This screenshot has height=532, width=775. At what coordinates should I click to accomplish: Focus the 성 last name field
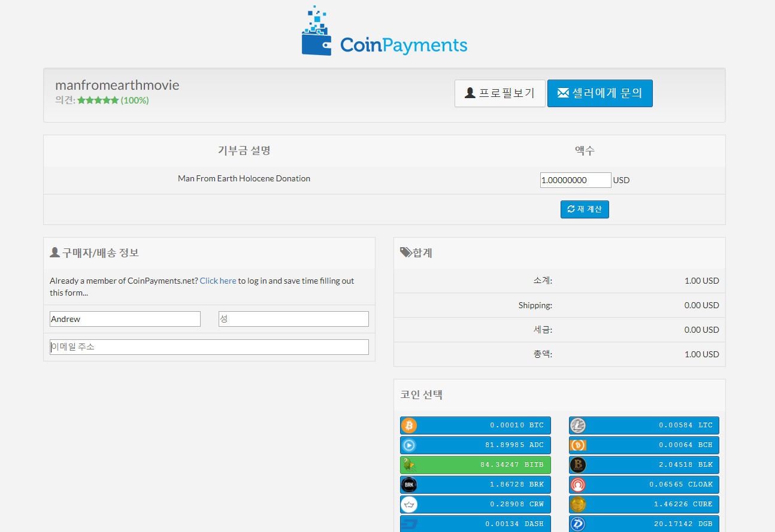click(293, 319)
